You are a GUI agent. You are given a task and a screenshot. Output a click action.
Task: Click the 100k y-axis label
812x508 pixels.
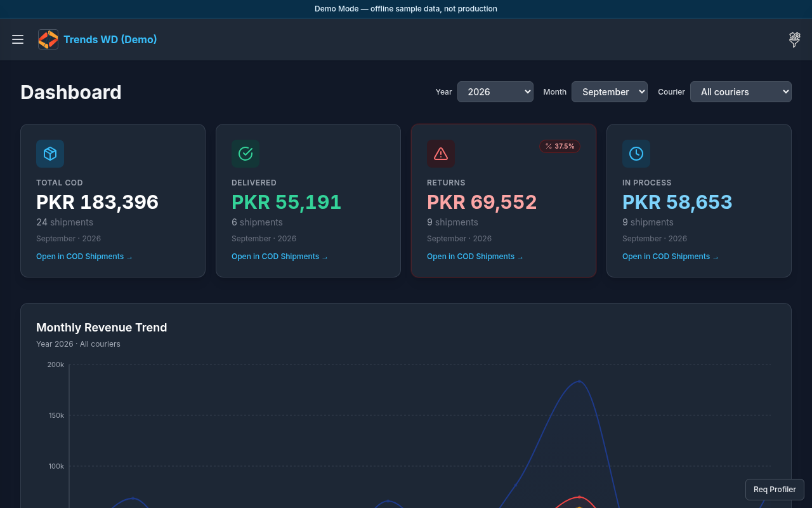56,466
